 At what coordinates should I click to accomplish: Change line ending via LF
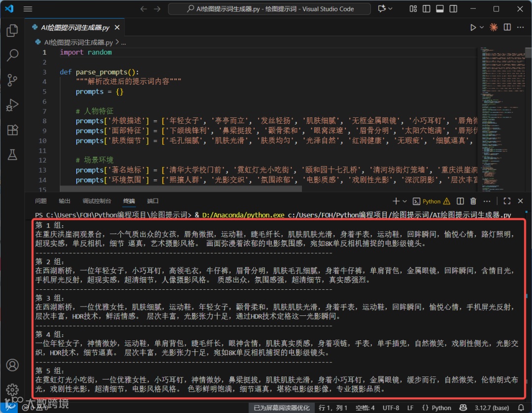[410, 408]
